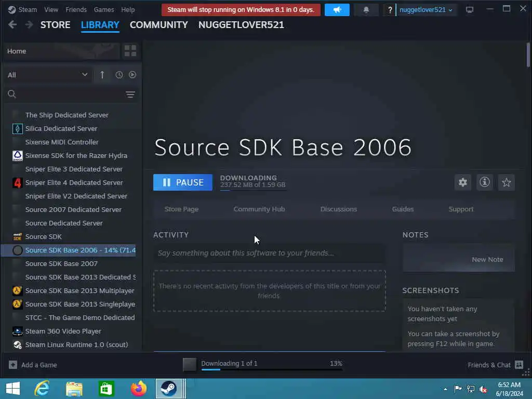Screen dimensions: 532x399
Task: Click the Downloading 1 of 1 progress bar
Action: coord(272,369)
